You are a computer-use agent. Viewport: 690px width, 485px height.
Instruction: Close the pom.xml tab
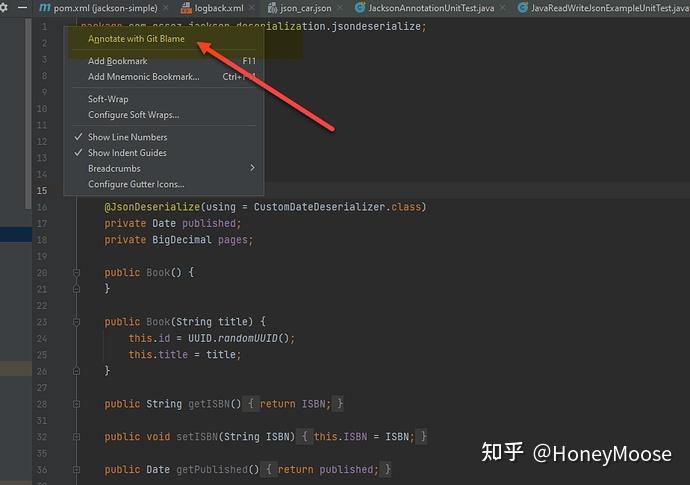[165, 8]
